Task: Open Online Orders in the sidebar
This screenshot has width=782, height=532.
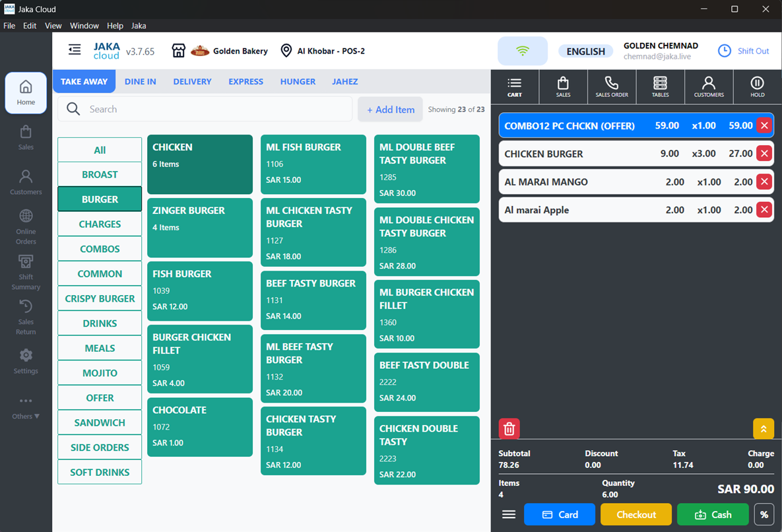Action: coord(26,226)
